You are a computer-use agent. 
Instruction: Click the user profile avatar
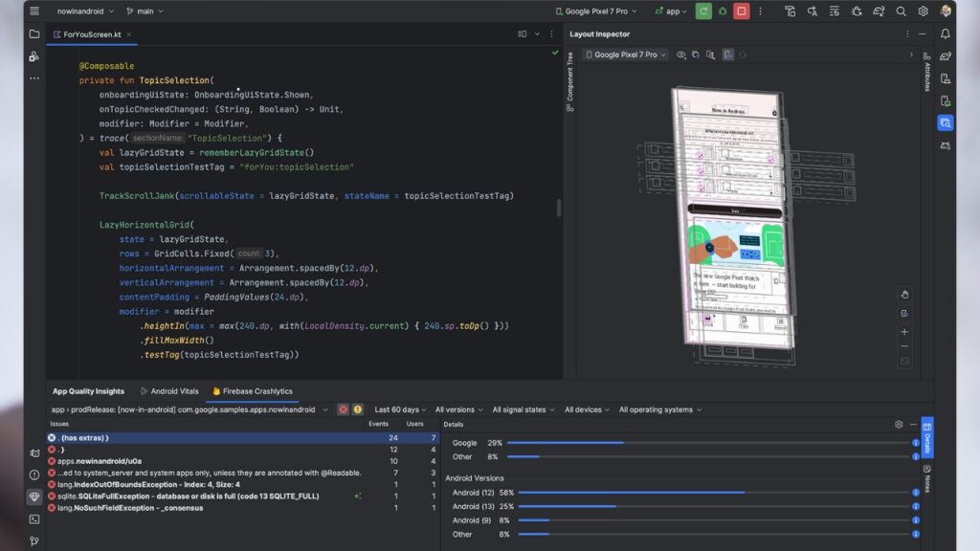click(x=947, y=11)
